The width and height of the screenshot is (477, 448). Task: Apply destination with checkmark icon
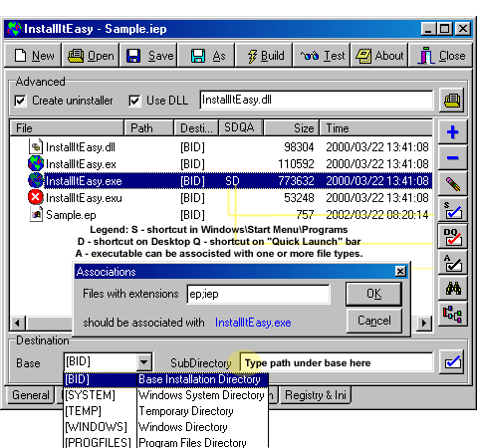tap(451, 361)
